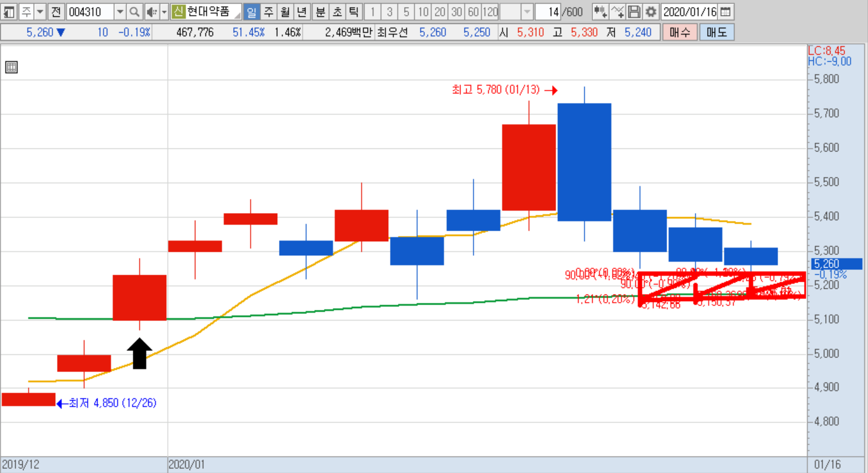Click the trading value 2,469백만

[x=349, y=32]
